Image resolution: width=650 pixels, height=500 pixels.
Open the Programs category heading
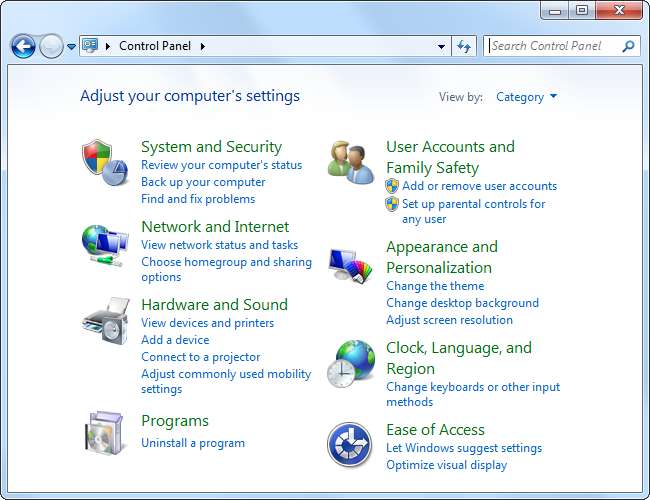click(x=175, y=421)
